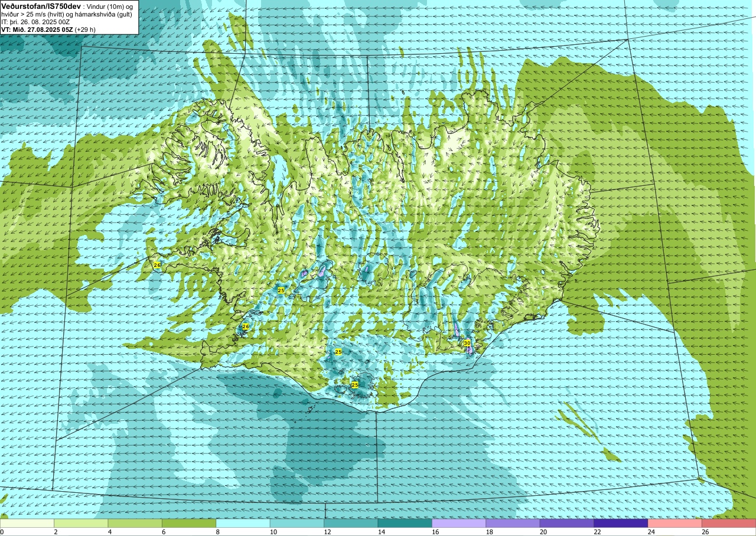This screenshot has width=756, height=536.
Task: Click the 8–10 m/s pale cyan legend swatch
Action: [x=243, y=523]
